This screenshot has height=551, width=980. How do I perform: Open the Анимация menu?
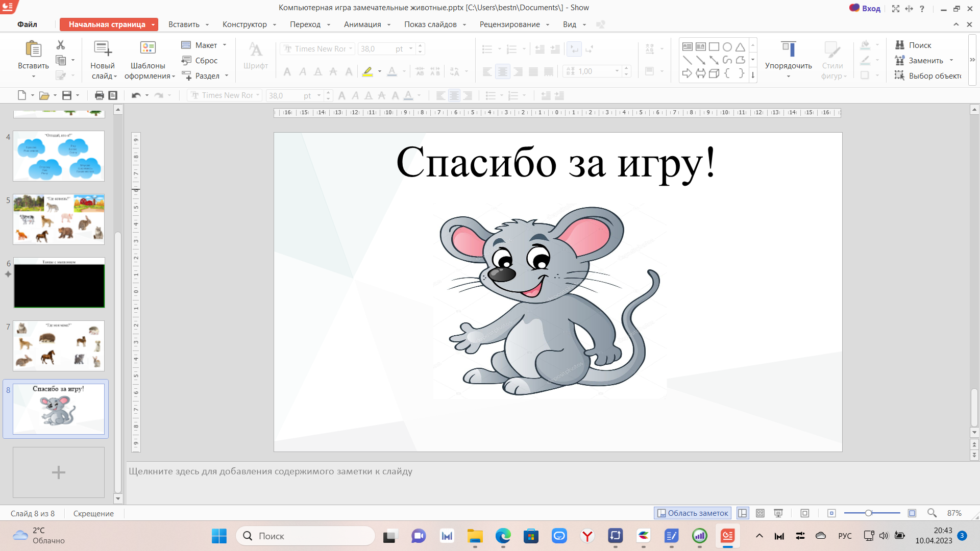pos(362,24)
